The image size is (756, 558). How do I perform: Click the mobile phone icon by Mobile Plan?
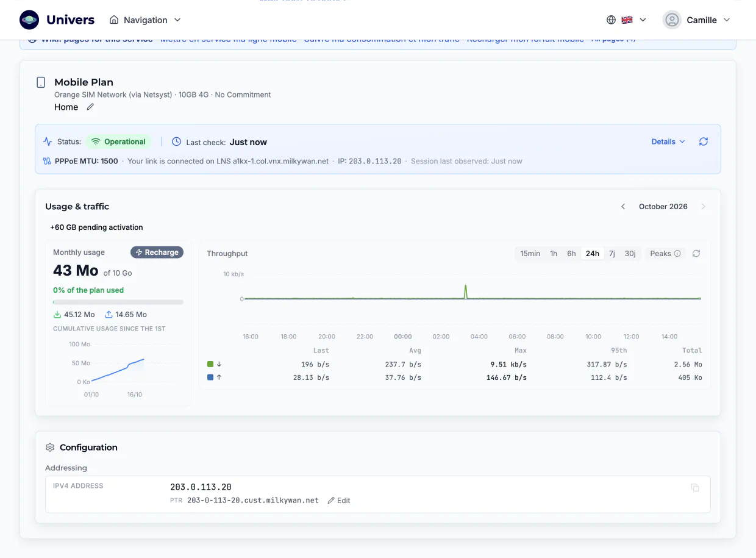coord(41,82)
